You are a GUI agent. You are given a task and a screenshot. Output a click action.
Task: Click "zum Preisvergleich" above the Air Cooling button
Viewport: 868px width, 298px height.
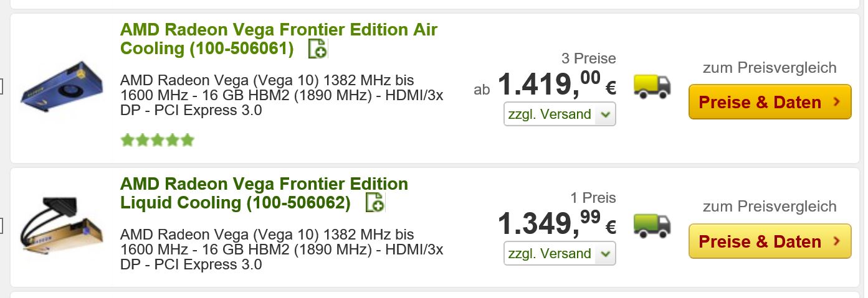pyautogui.click(x=769, y=68)
